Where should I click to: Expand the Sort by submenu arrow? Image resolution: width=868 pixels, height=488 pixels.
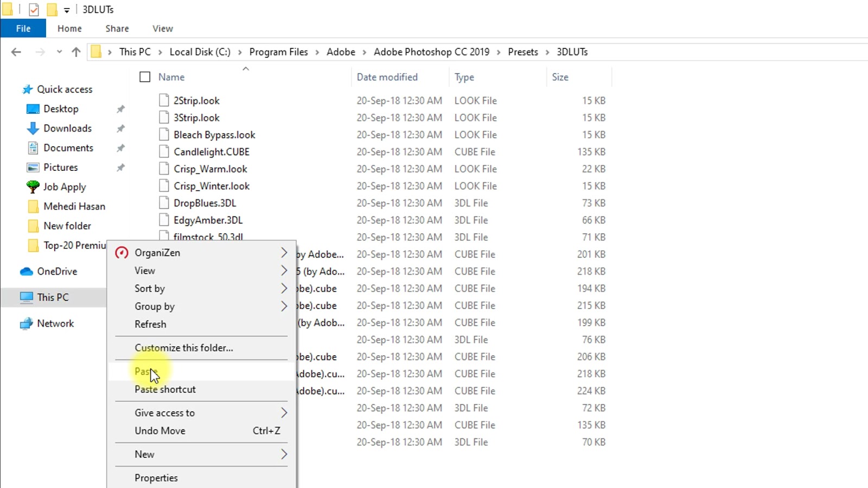[x=284, y=288]
